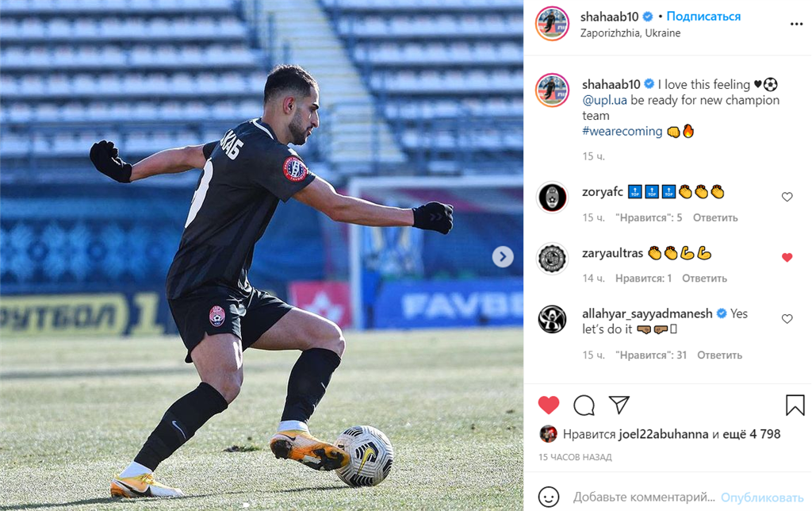Screen dimensions: 812x511
Task: Like the zoryafc comment
Action: pyautogui.click(x=787, y=197)
